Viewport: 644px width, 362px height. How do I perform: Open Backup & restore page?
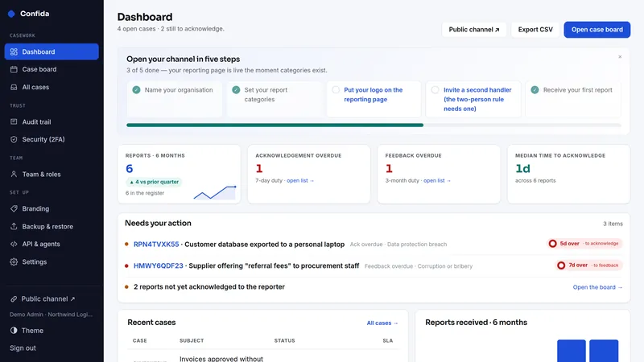(x=52, y=226)
